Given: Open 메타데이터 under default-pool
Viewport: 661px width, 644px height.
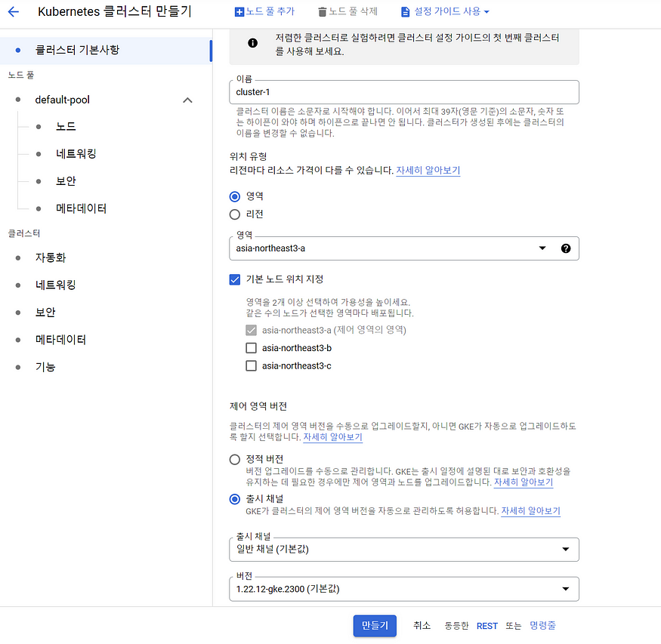Looking at the screenshot, I should [81, 208].
